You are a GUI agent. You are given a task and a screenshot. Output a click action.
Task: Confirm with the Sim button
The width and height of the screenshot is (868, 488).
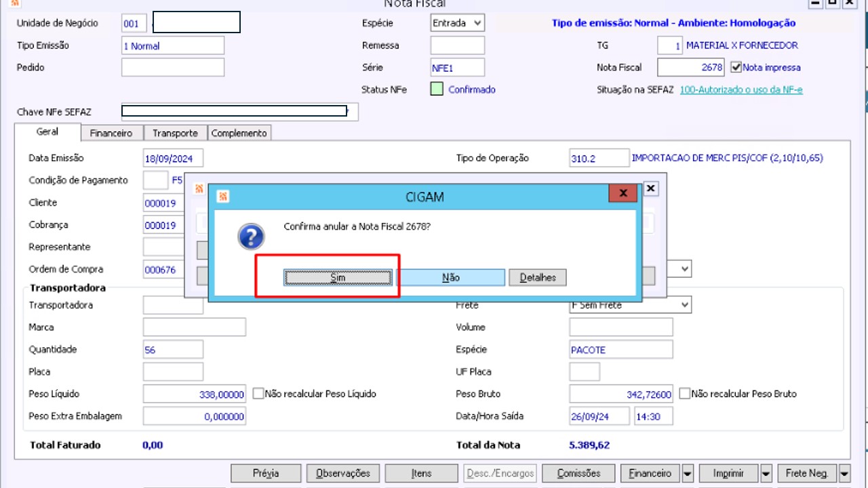click(338, 278)
